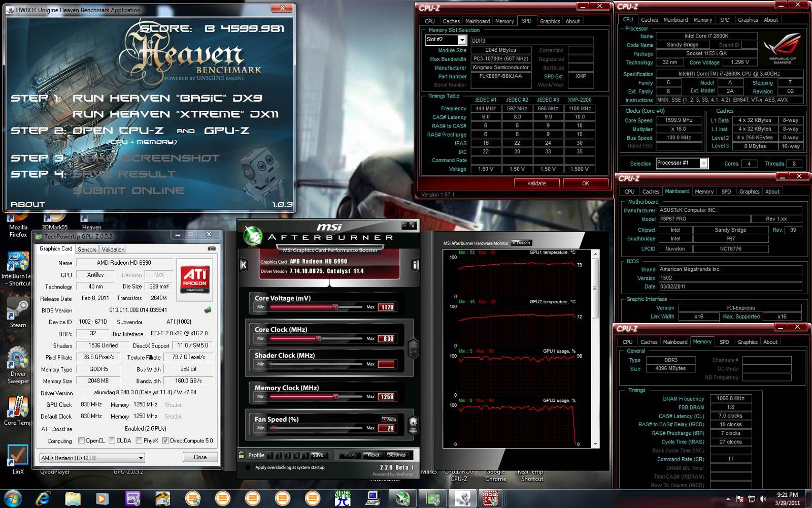Click the Close button in GPU-Z

click(x=200, y=457)
